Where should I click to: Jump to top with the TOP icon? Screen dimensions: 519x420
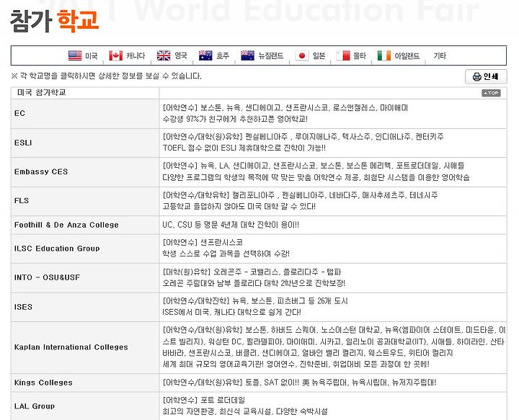click(491, 93)
